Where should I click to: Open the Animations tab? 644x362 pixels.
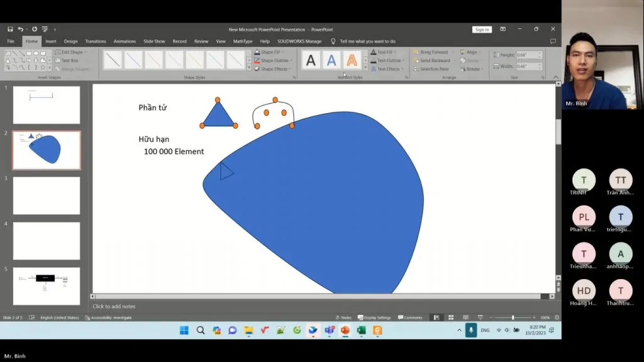tap(125, 41)
